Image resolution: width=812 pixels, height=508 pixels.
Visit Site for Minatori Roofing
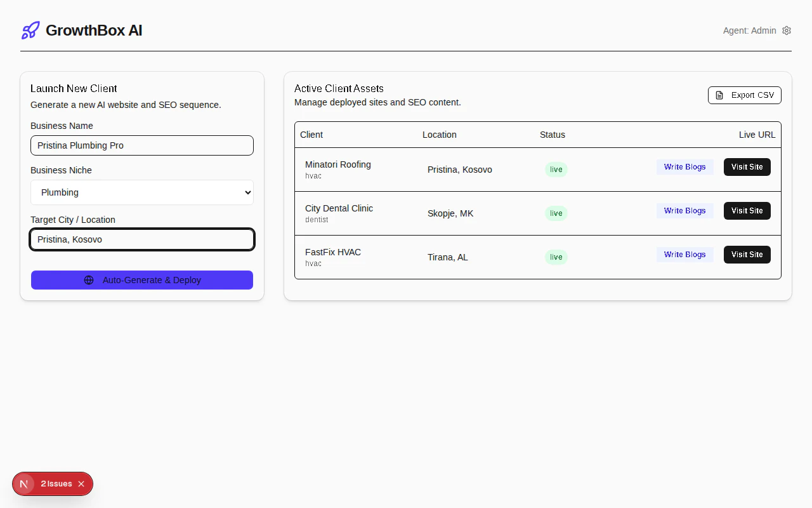pos(747,167)
